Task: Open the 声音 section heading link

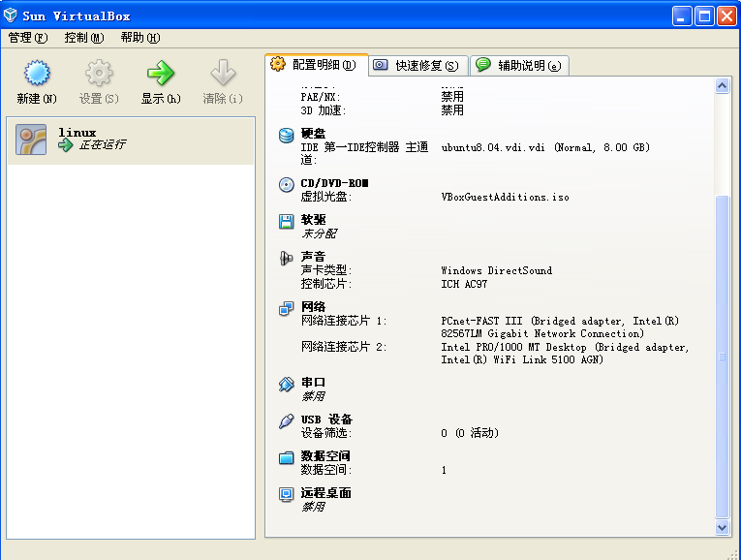Action: click(x=313, y=257)
